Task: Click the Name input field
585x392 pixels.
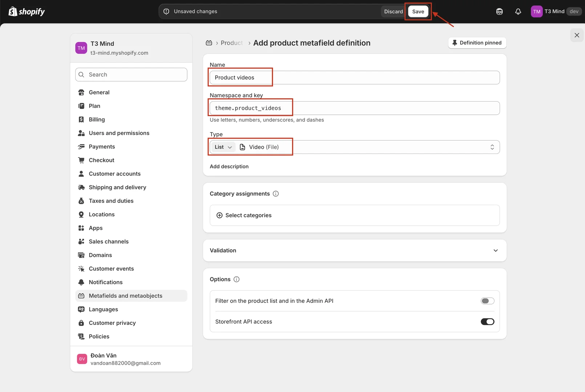Action: (355, 78)
